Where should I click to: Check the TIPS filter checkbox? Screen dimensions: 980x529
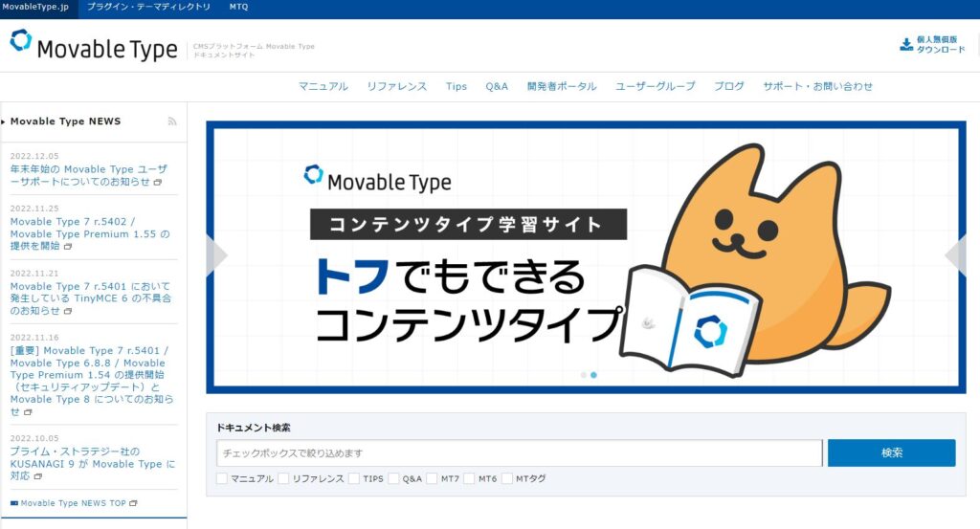coord(354,478)
